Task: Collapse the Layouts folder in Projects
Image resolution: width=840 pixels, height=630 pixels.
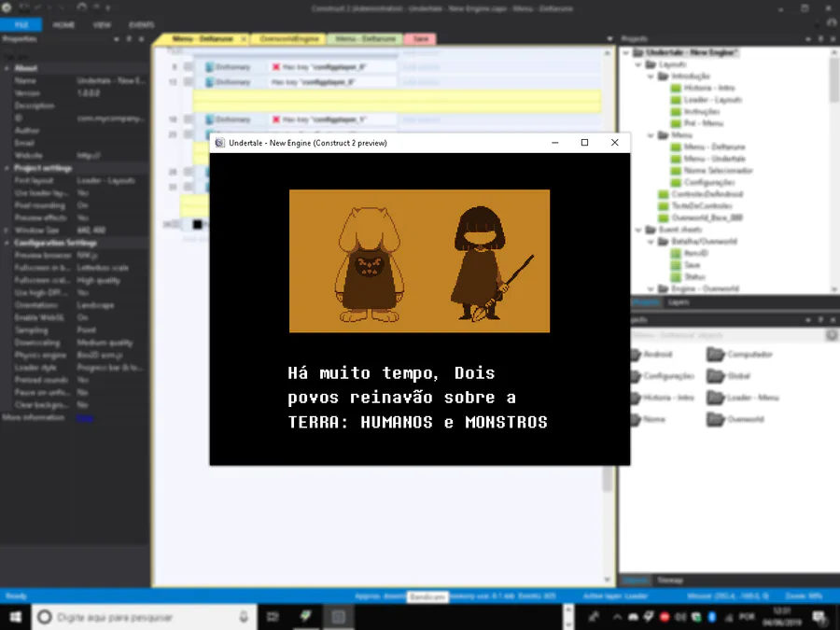Action: [x=638, y=64]
